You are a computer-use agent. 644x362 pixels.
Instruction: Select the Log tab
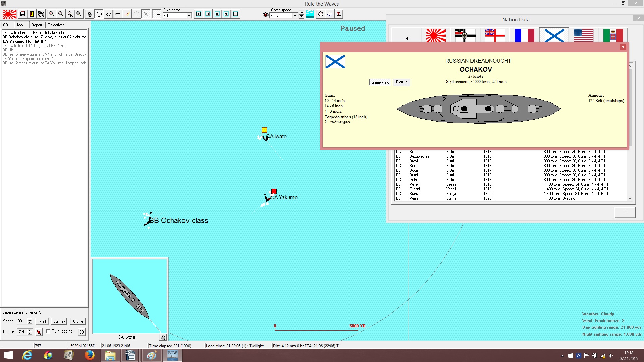[x=20, y=25]
